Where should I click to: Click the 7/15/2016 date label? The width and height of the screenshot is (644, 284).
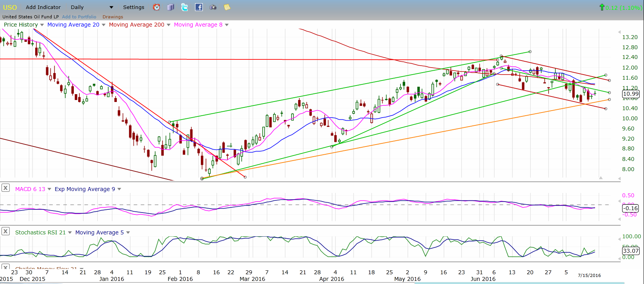click(589, 275)
